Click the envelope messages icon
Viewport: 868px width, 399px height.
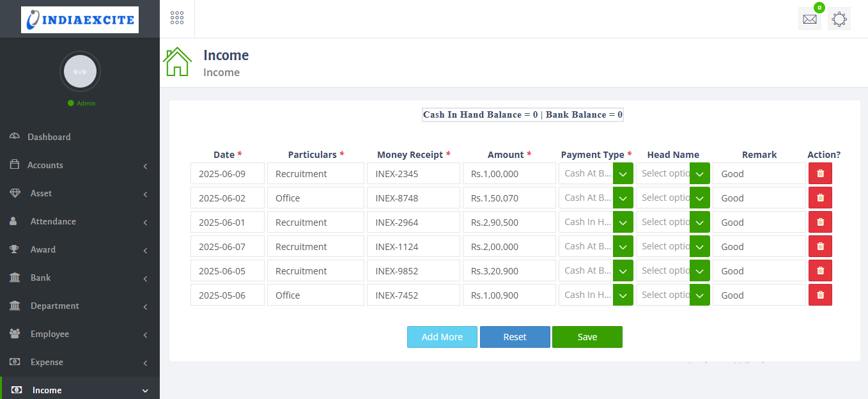point(809,19)
